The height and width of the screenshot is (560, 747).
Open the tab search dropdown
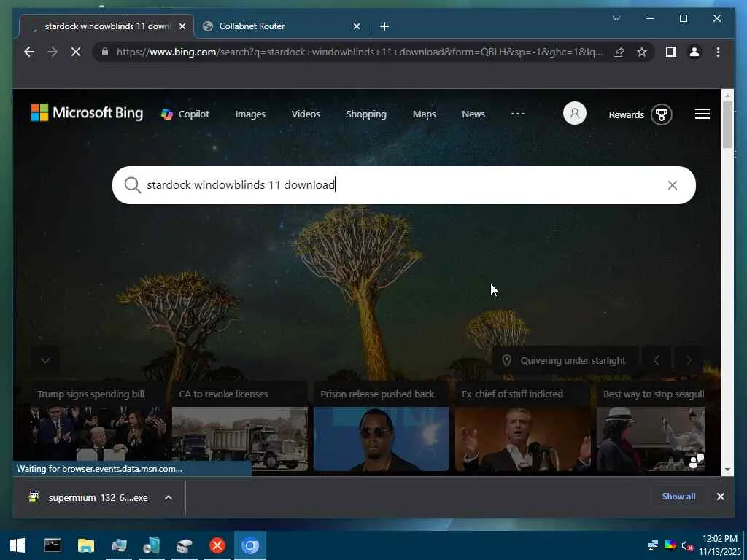pos(616,18)
